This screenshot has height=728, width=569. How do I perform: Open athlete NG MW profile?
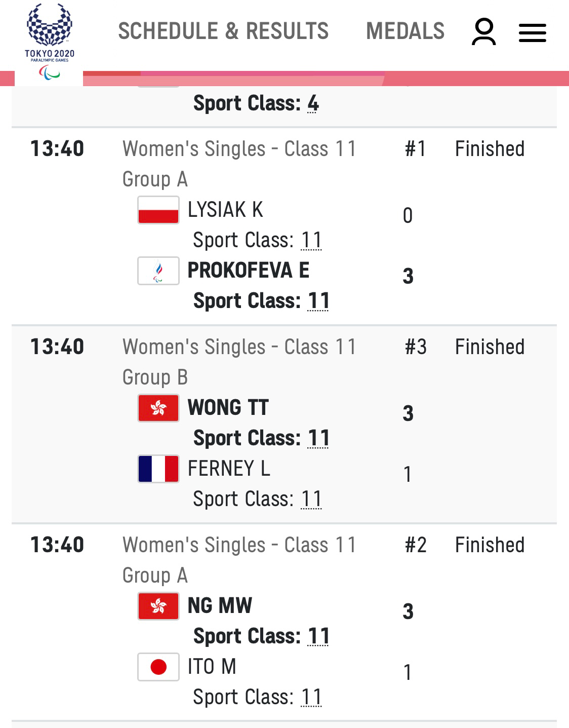(x=220, y=605)
